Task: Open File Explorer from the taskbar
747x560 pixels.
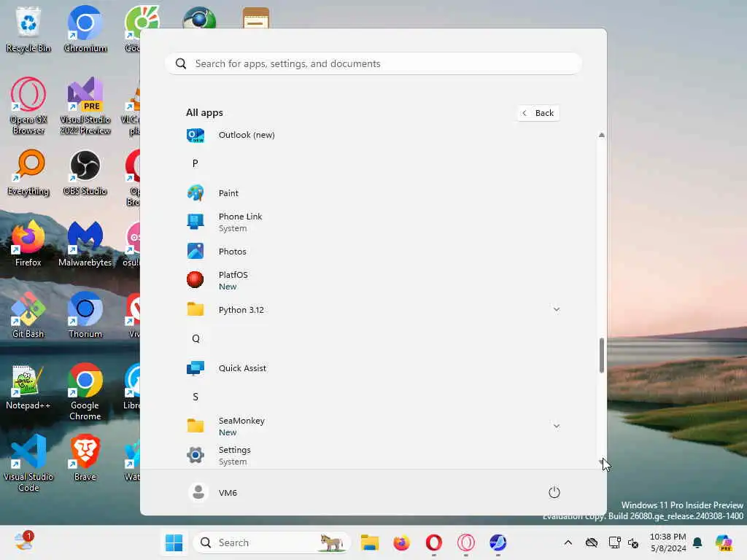Action: click(370, 542)
